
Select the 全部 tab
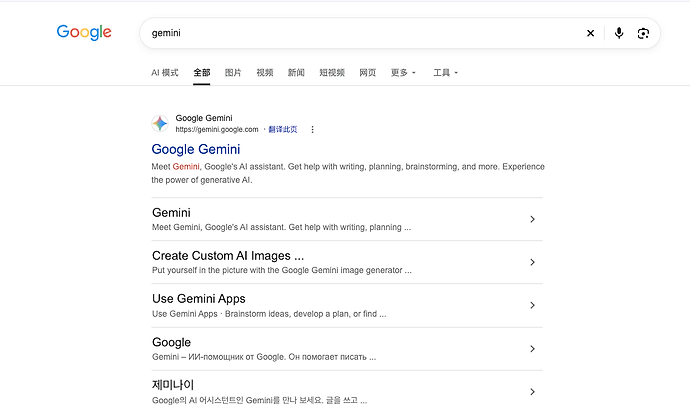tap(202, 73)
